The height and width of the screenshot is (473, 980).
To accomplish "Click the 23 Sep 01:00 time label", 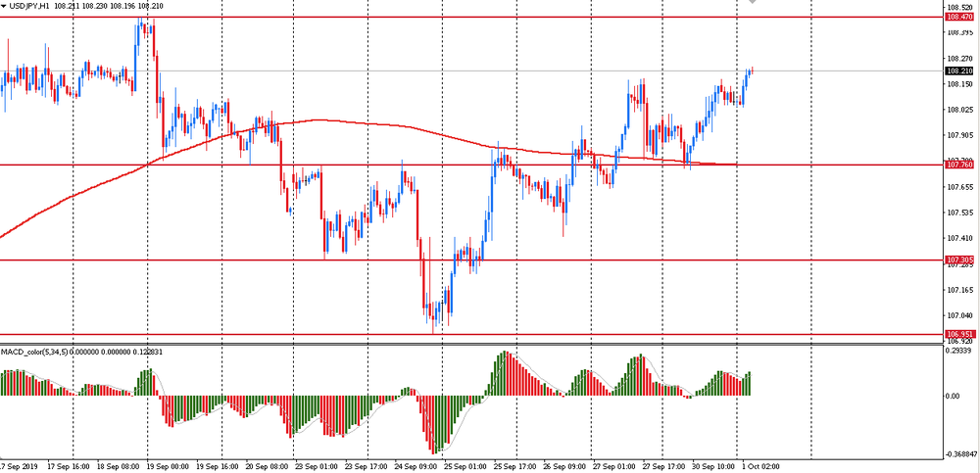I will (318, 467).
